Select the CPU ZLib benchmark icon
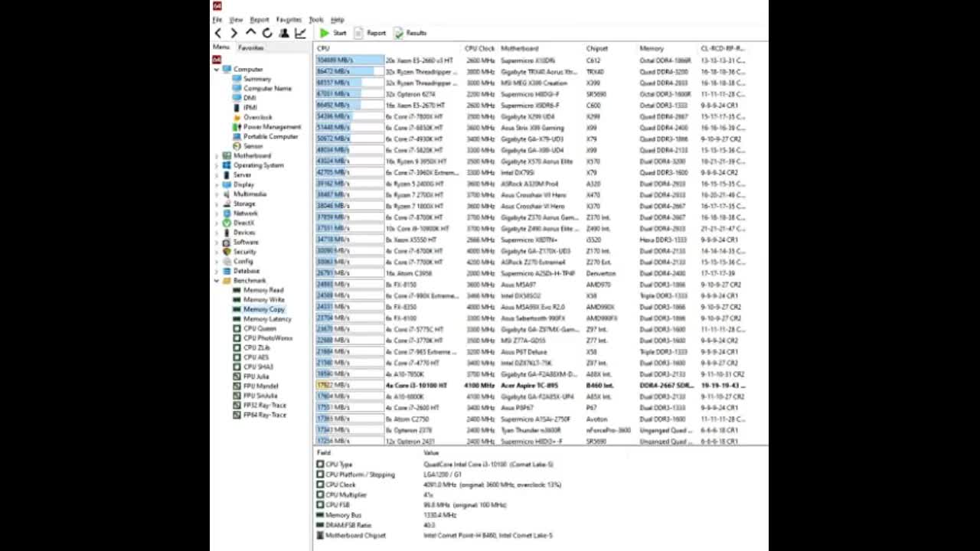The image size is (980, 551). tap(237, 347)
